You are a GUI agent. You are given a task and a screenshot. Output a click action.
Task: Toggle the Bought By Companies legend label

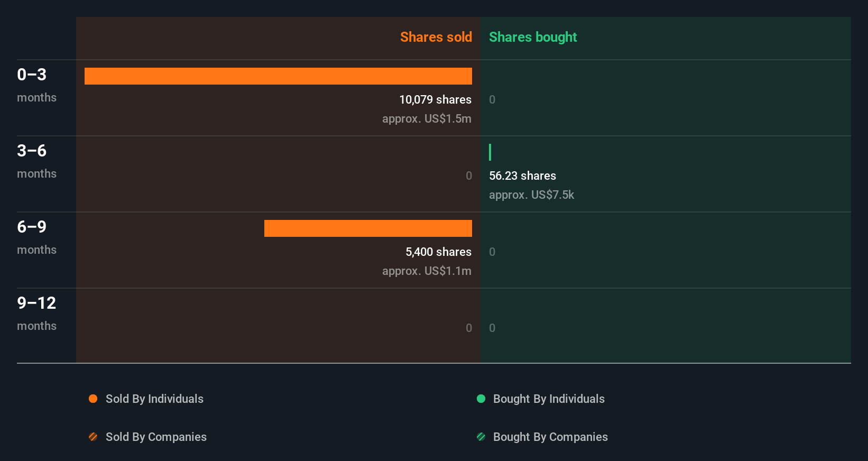[550, 437]
